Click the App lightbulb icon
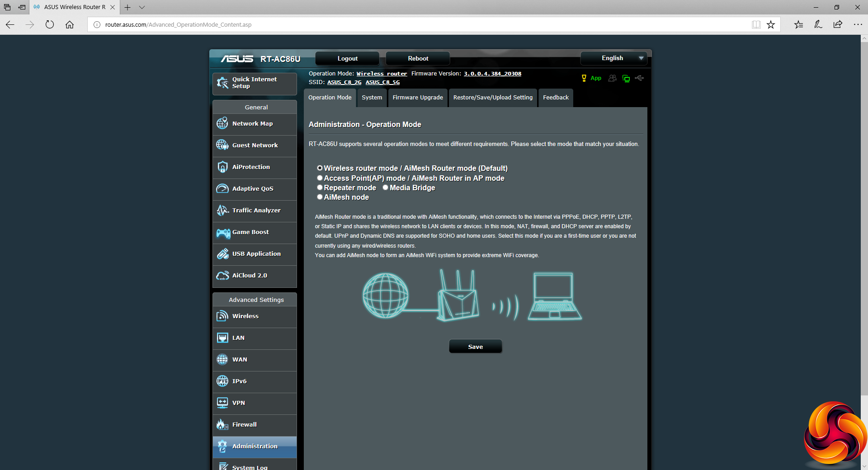The height and width of the screenshot is (470, 868). tap(584, 78)
